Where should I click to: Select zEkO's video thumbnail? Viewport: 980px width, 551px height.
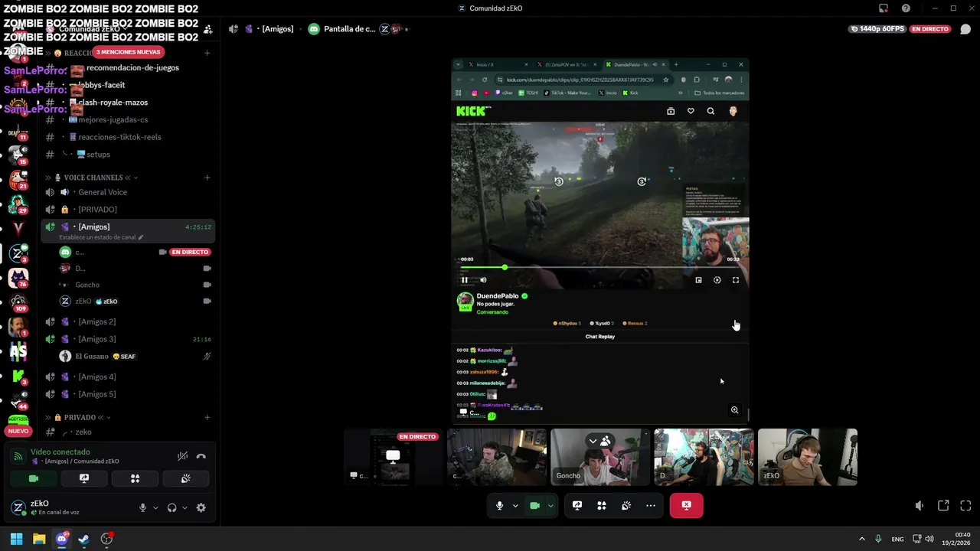(x=807, y=457)
